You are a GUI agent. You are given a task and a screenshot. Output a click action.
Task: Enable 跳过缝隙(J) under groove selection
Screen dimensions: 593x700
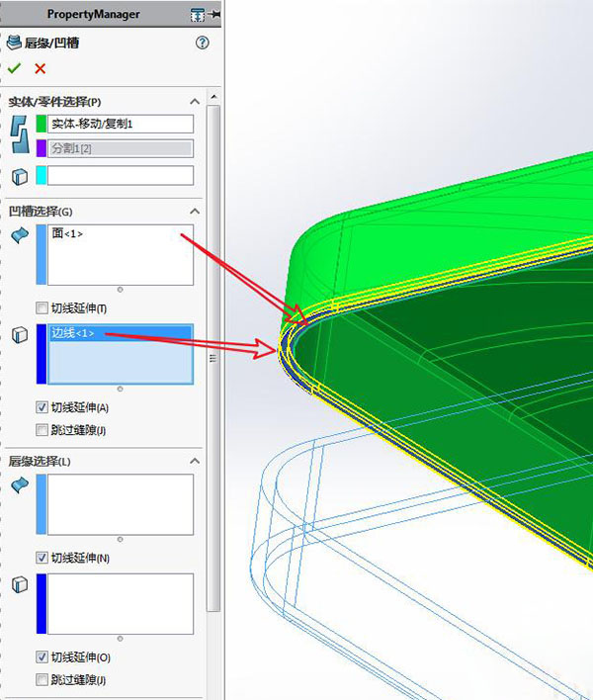(42, 430)
